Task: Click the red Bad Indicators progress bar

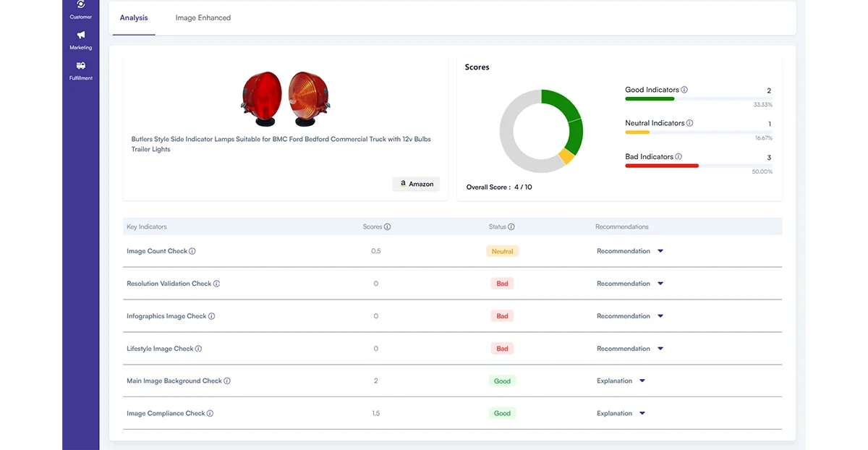Action: tap(662, 166)
